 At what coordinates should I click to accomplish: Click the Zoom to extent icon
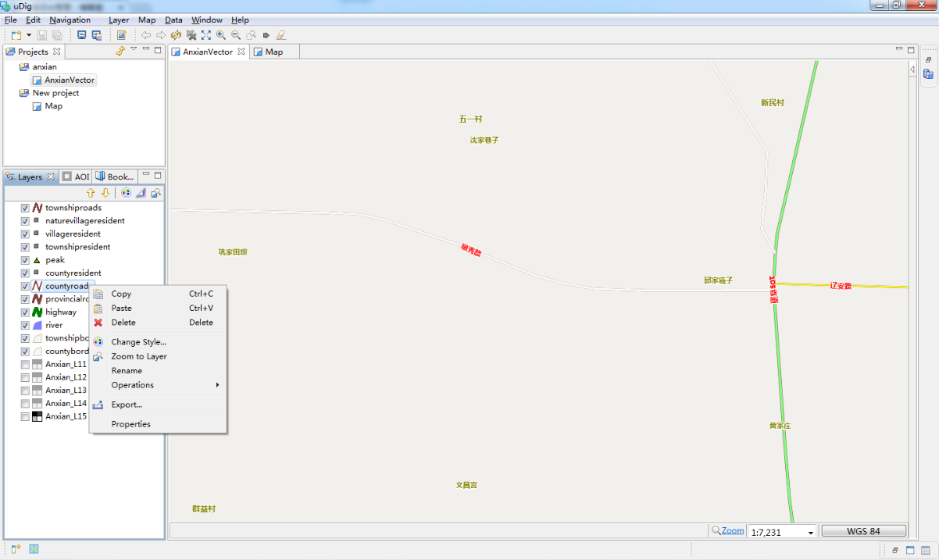[x=205, y=35]
